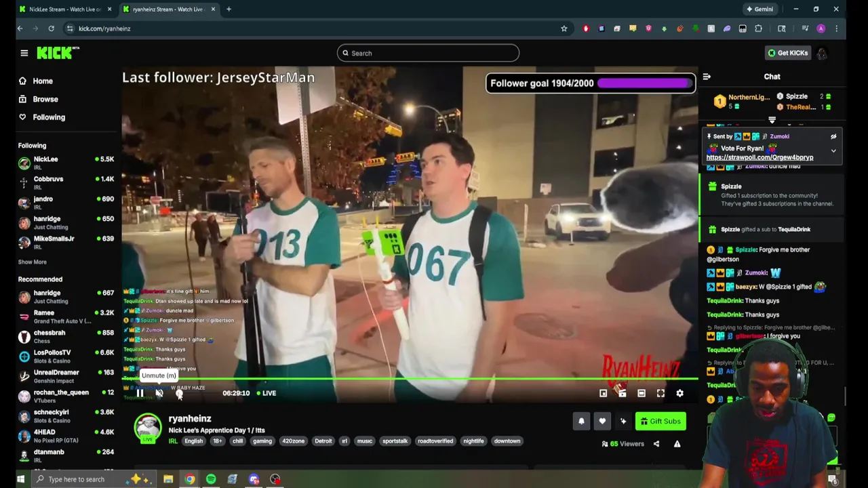Enter fullscreen video mode
This screenshot has width=868, height=488.
660,393
